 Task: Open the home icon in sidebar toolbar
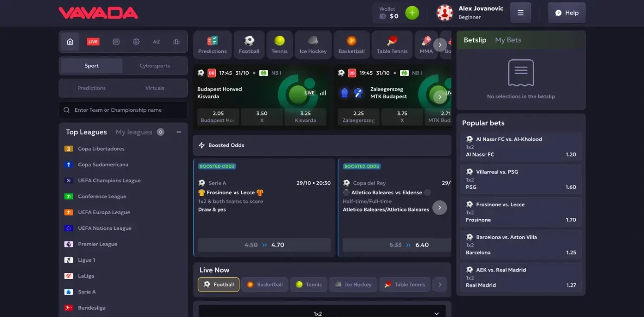pos(70,42)
